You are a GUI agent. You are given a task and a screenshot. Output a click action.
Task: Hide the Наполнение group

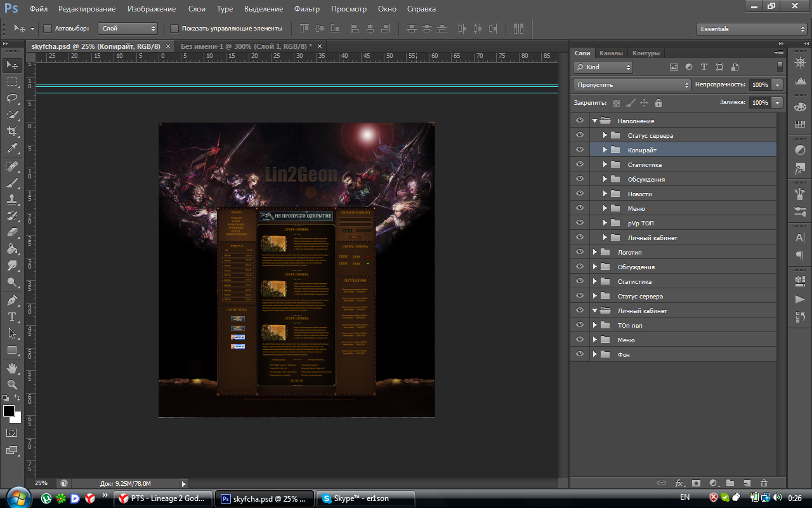click(579, 121)
